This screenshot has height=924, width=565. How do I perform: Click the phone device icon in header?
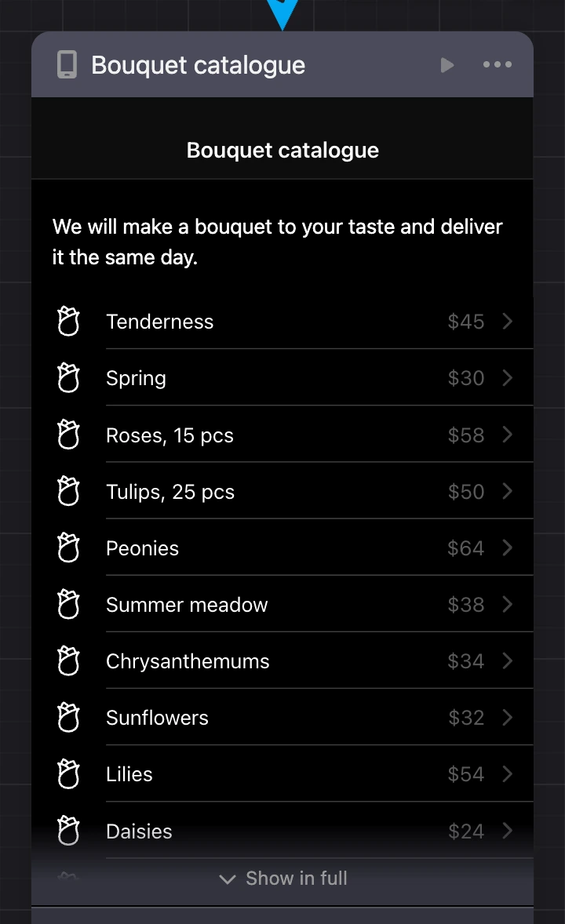pos(67,65)
